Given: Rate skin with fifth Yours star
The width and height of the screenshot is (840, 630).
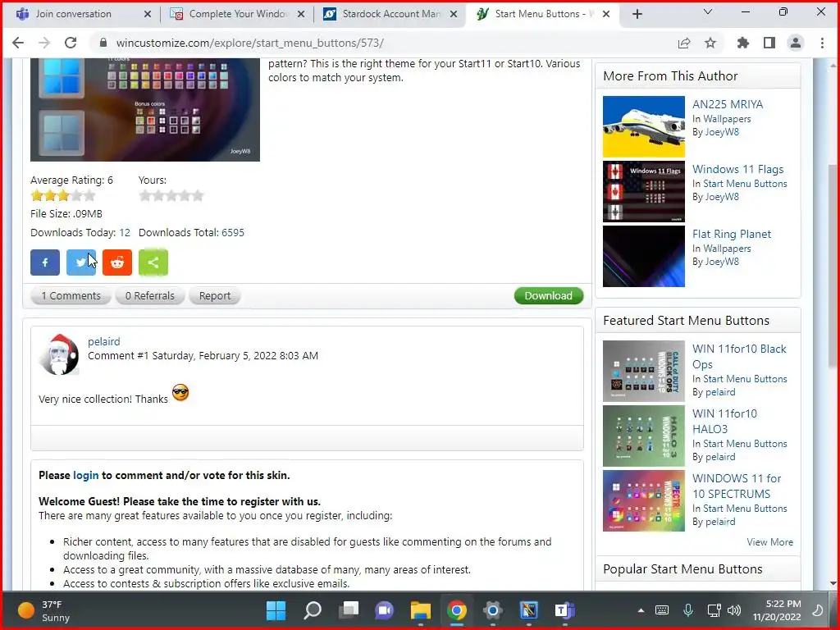Looking at the screenshot, I should point(198,195).
